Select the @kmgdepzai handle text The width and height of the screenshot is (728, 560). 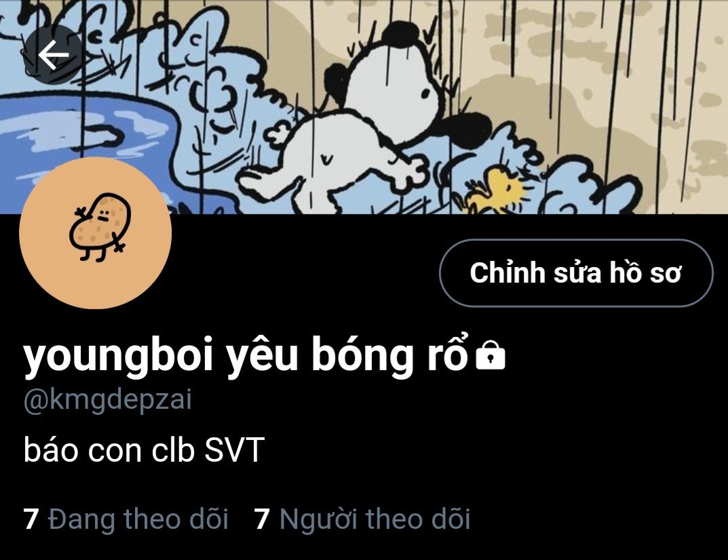(x=108, y=400)
